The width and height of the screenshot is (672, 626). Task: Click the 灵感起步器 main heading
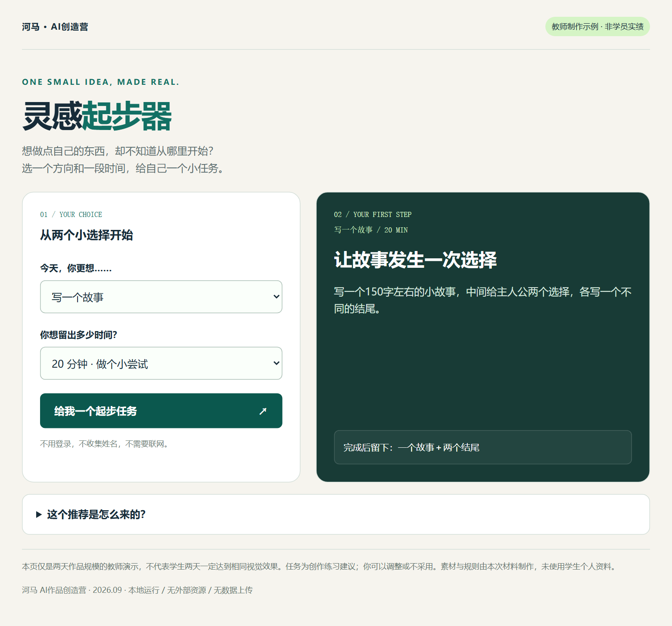(x=97, y=116)
